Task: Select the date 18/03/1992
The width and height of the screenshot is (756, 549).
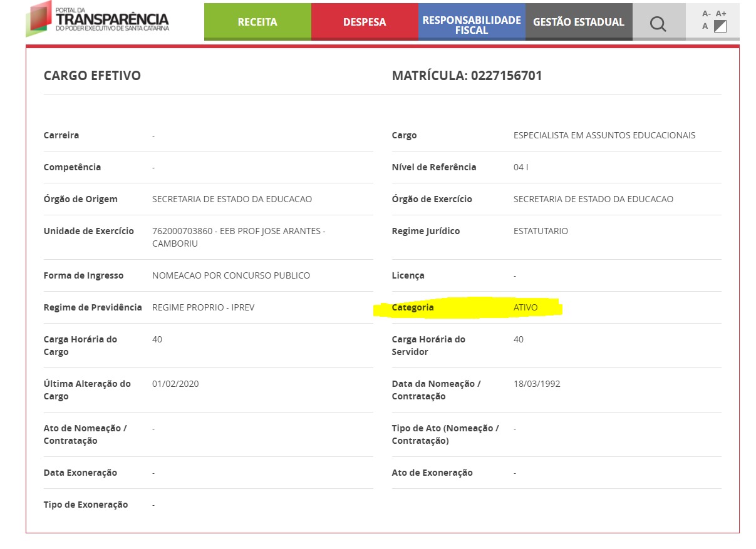Action: click(537, 384)
